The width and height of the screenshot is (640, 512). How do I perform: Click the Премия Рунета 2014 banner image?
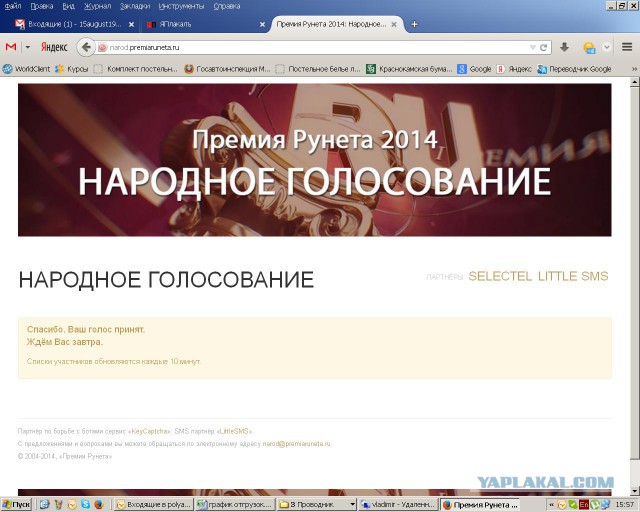pyautogui.click(x=315, y=160)
